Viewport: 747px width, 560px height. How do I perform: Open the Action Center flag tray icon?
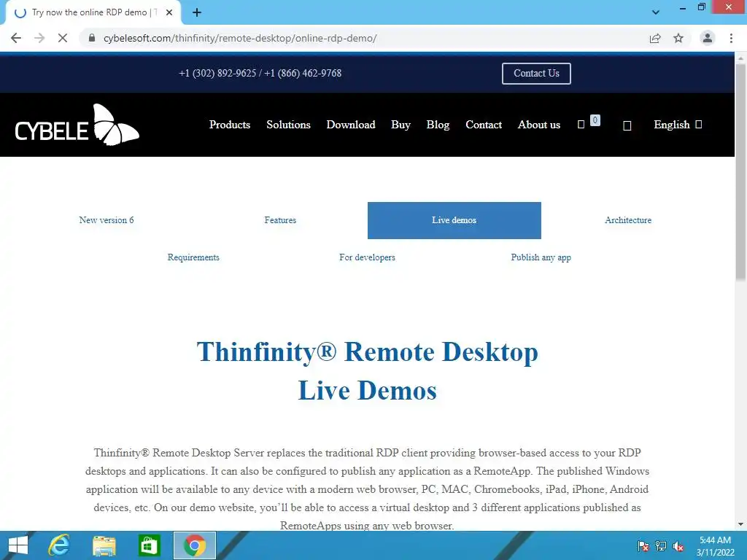pos(643,546)
